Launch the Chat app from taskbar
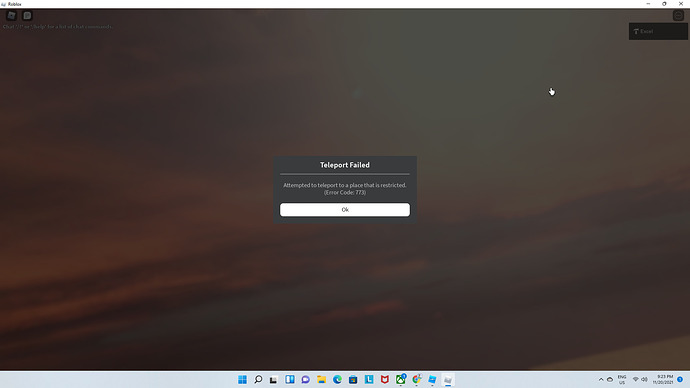Screen dimensions: 690x388 click(305, 380)
